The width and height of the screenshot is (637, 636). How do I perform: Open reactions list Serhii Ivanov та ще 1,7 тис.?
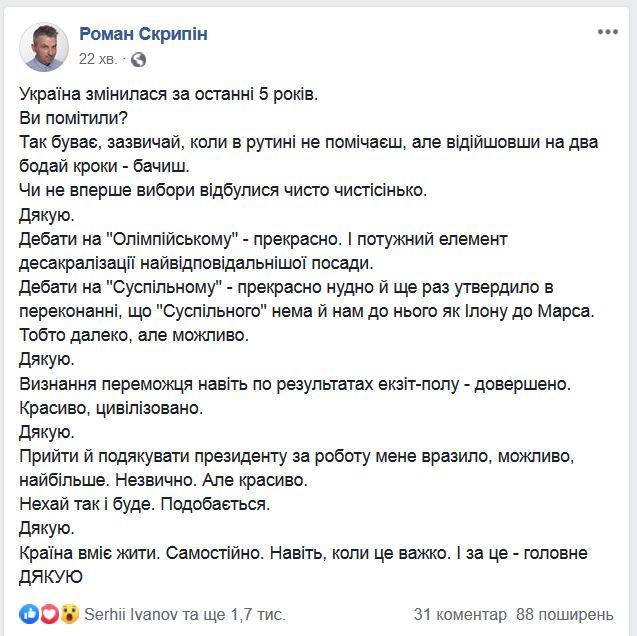pos(185,614)
